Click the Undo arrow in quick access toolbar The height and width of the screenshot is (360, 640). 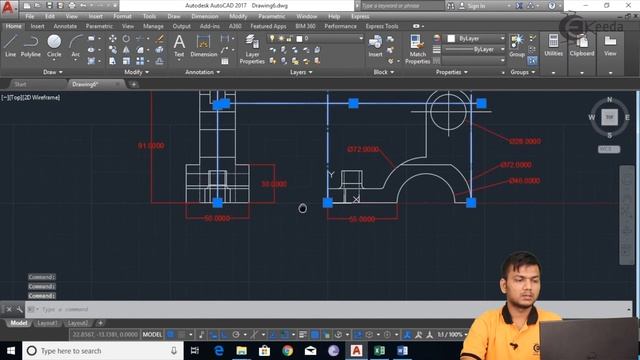pos(83,6)
